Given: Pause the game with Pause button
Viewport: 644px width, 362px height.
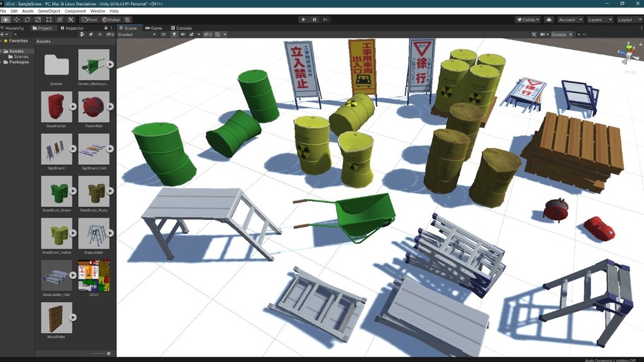Looking at the screenshot, I should [314, 19].
